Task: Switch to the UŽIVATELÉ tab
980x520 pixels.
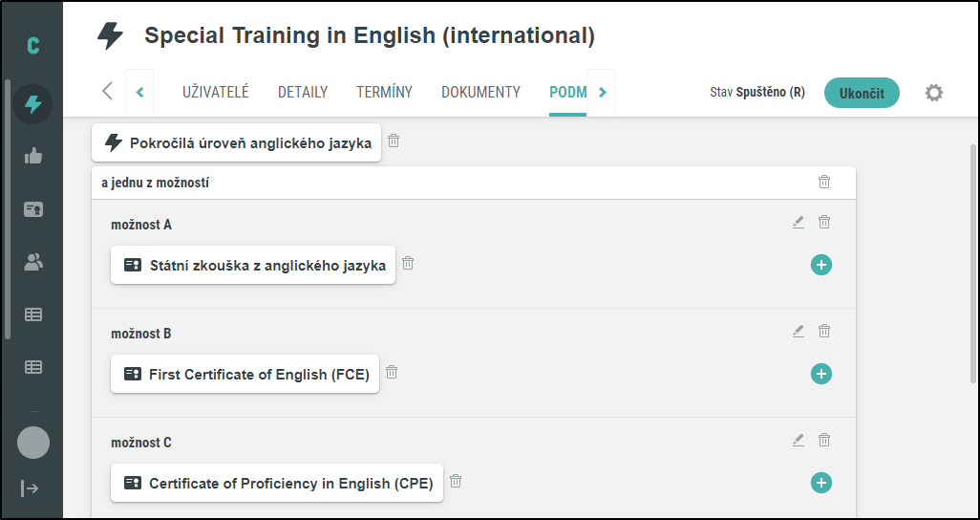Action: coord(216,93)
